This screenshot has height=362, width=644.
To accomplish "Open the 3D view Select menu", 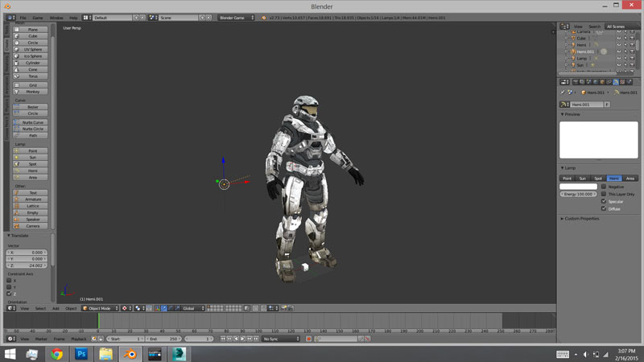I will [40, 308].
